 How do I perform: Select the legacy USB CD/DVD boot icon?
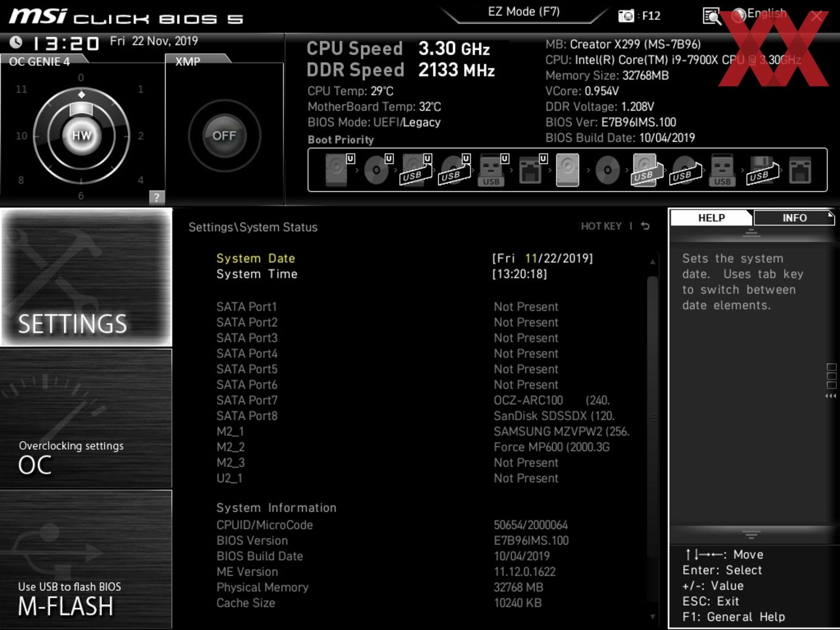click(685, 170)
